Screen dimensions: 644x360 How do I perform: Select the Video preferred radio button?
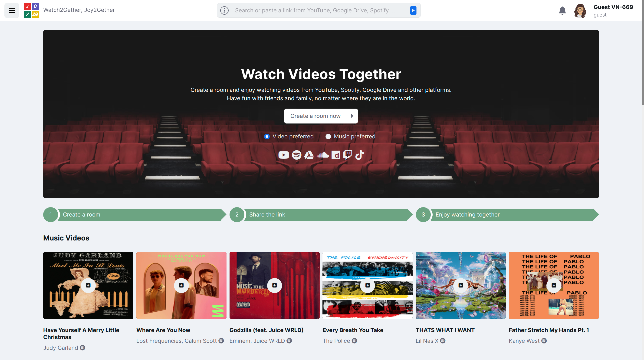[x=267, y=137]
